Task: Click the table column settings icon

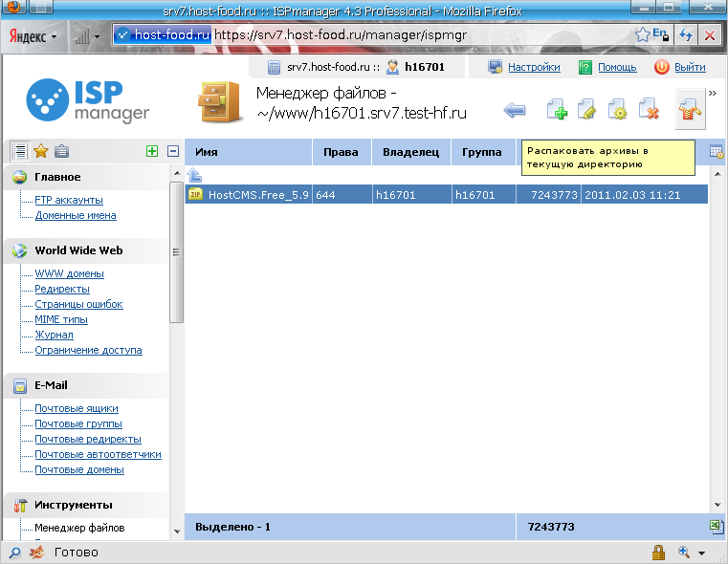Action: (716, 152)
